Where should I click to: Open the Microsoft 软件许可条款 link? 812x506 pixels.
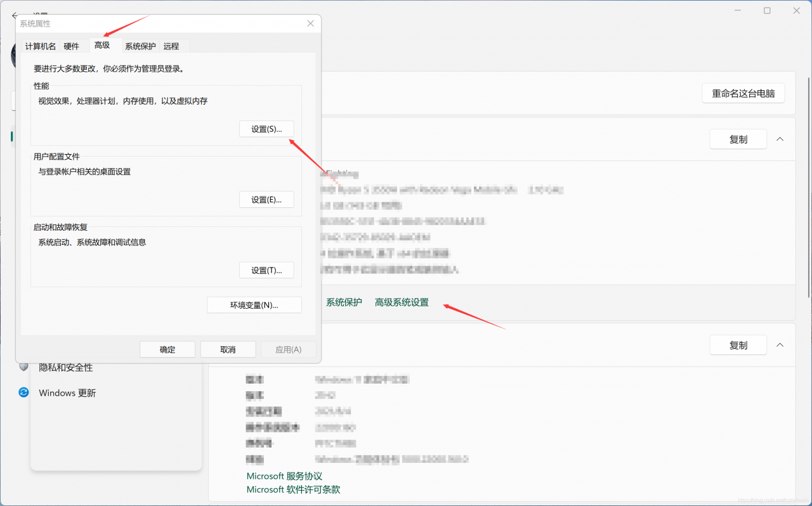[293, 490]
